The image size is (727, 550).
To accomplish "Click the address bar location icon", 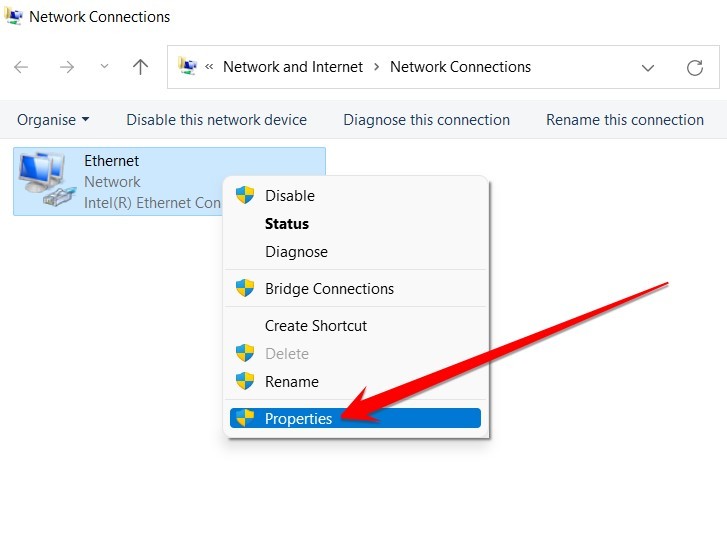I will click(188, 66).
